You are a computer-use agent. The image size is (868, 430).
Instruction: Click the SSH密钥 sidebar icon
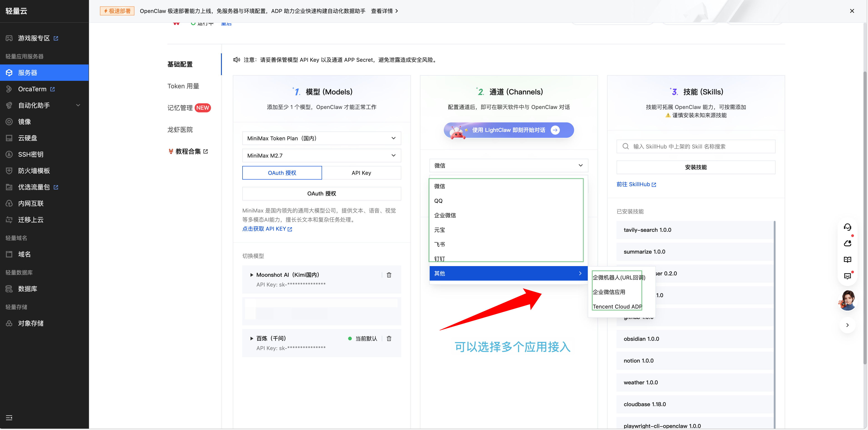pyautogui.click(x=9, y=155)
